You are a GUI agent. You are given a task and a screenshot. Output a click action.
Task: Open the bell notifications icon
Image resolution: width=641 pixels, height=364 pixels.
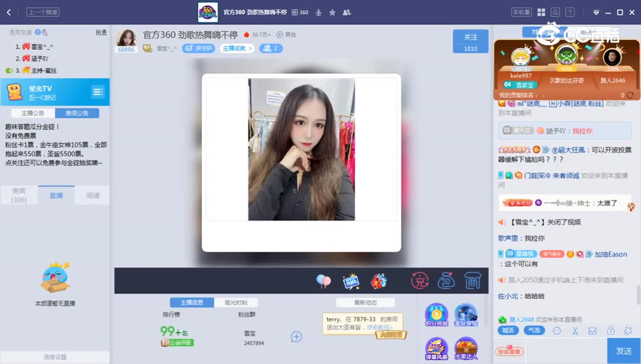555,12
